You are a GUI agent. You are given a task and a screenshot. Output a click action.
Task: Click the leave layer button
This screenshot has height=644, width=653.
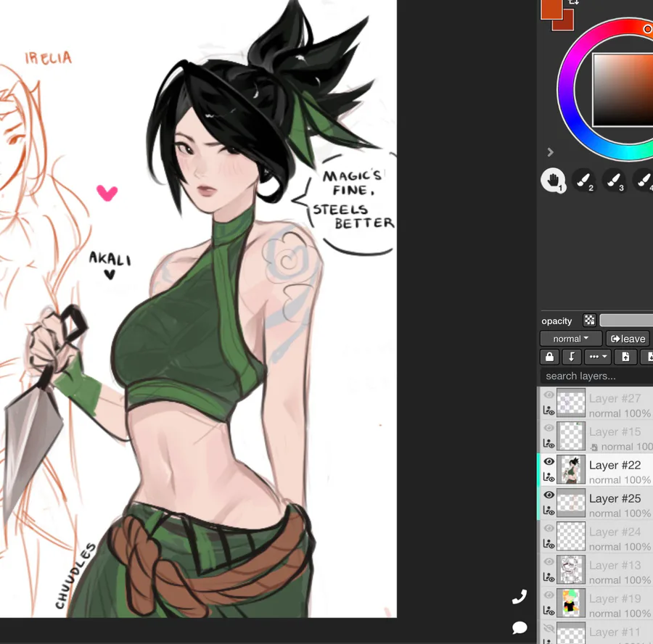628,339
